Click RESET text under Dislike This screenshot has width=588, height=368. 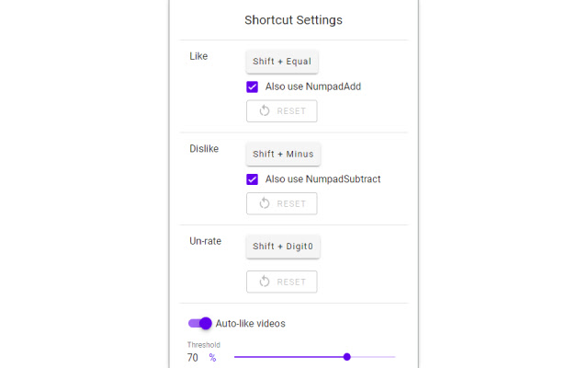tap(291, 204)
